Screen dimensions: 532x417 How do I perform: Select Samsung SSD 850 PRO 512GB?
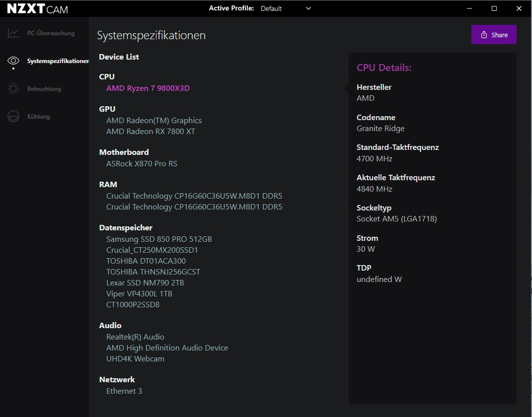click(x=159, y=239)
